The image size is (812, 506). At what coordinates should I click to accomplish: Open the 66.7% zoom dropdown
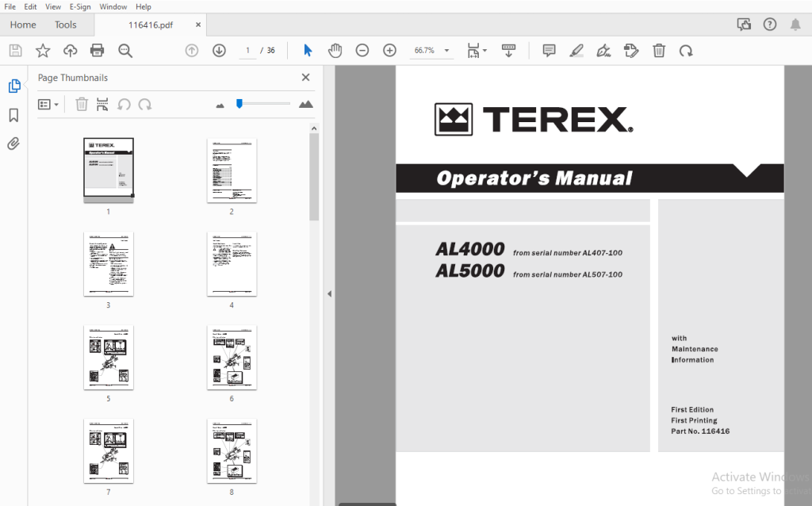[431, 51]
